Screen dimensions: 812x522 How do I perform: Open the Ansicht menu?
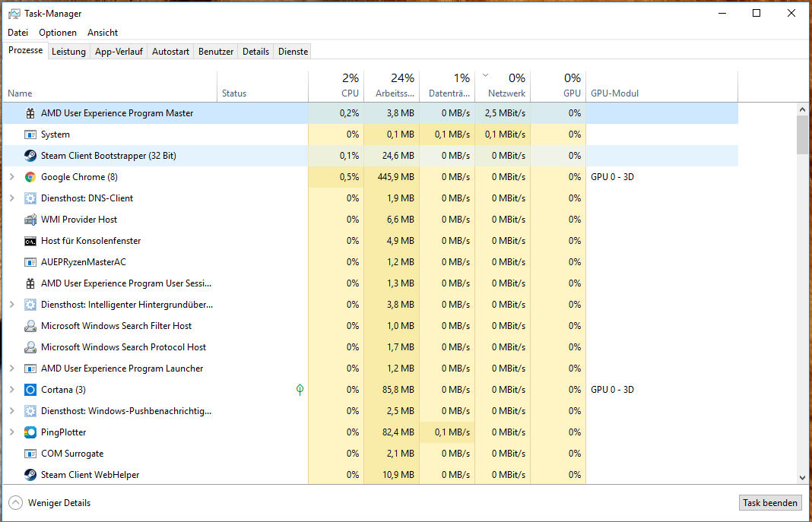(103, 33)
